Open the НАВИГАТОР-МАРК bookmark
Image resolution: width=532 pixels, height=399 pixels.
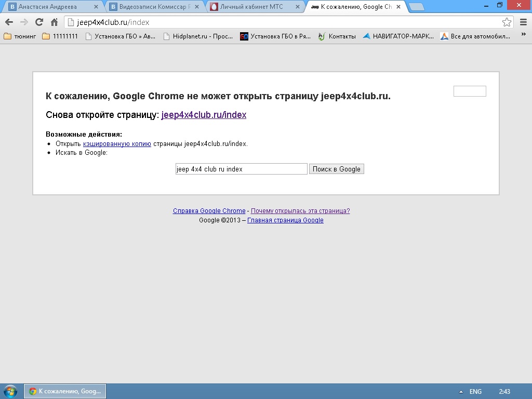click(398, 36)
